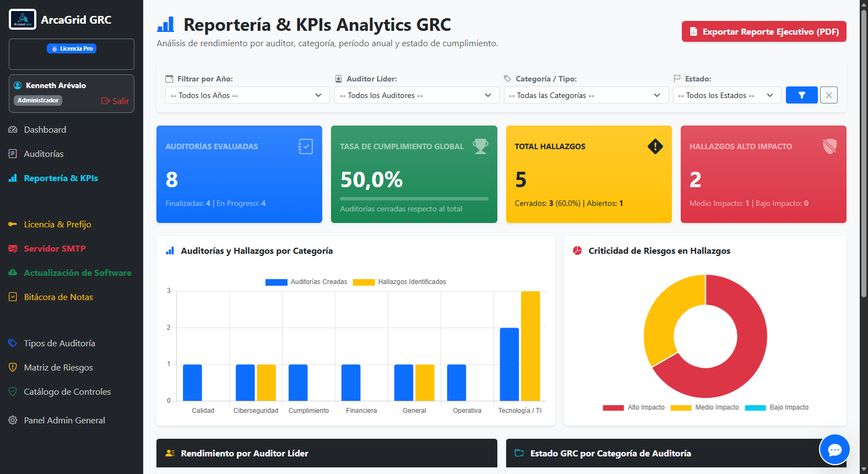The height and width of the screenshot is (474, 868).
Task: Open the Auditor Líder dropdown
Action: (416, 95)
